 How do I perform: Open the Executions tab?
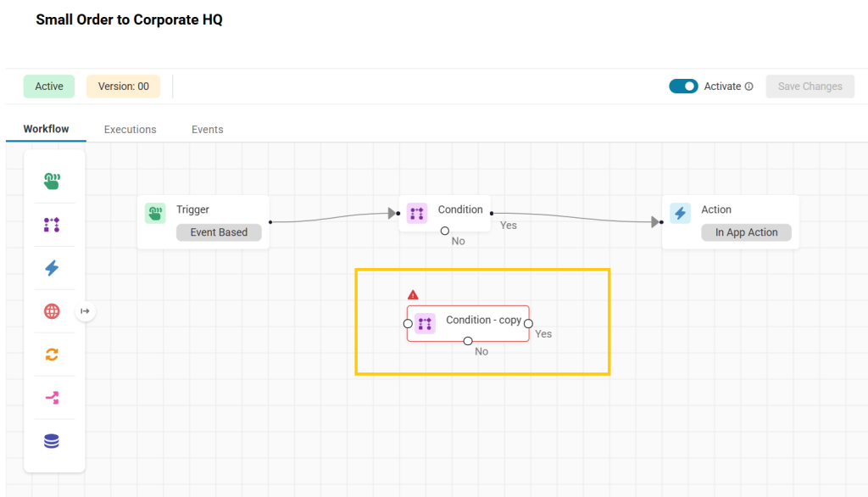tap(130, 130)
